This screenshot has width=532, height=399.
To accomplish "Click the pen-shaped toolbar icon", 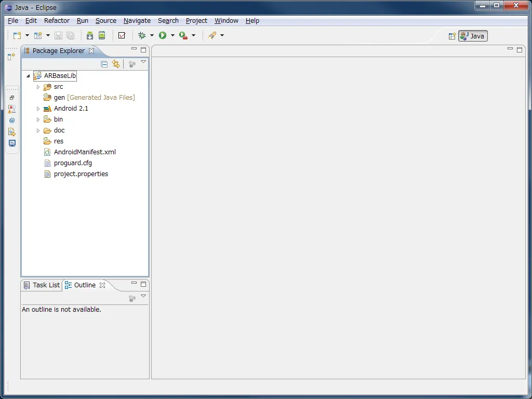I will [x=212, y=35].
